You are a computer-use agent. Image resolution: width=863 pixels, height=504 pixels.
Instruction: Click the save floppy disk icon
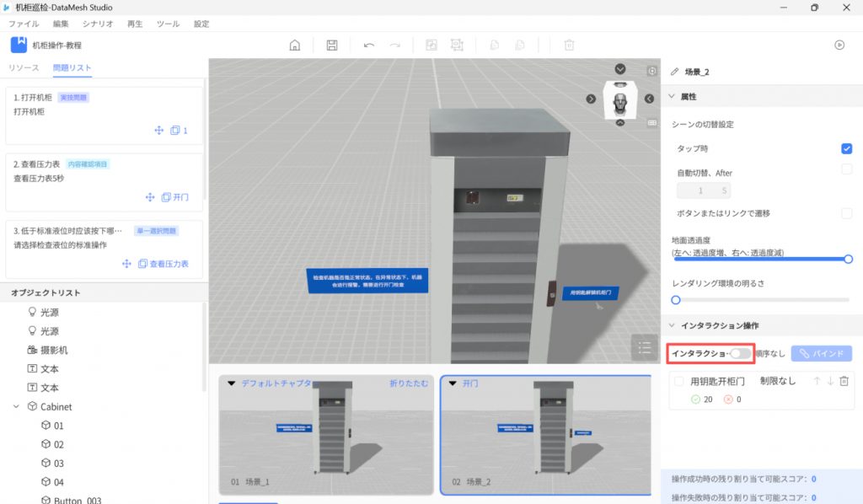coord(332,46)
